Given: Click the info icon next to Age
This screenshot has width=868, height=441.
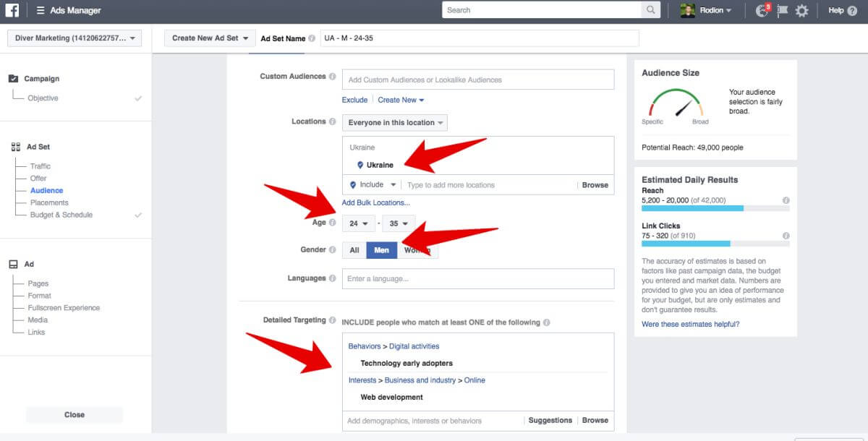Looking at the screenshot, I should pyautogui.click(x=332, y=223).
